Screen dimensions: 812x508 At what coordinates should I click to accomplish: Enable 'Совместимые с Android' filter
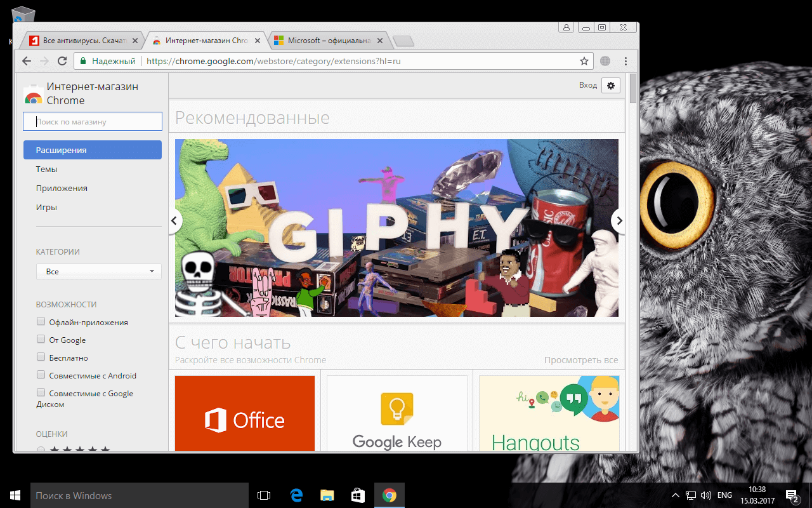click(x=41, y=375)
